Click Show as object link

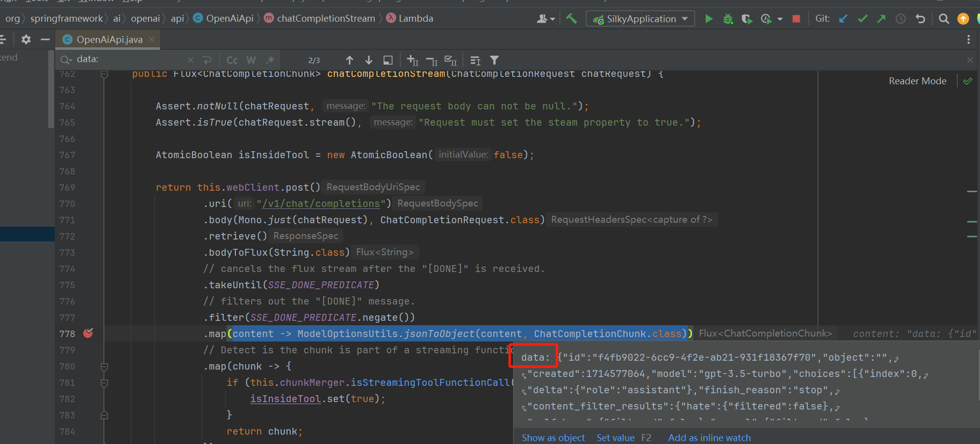point(554,438)
